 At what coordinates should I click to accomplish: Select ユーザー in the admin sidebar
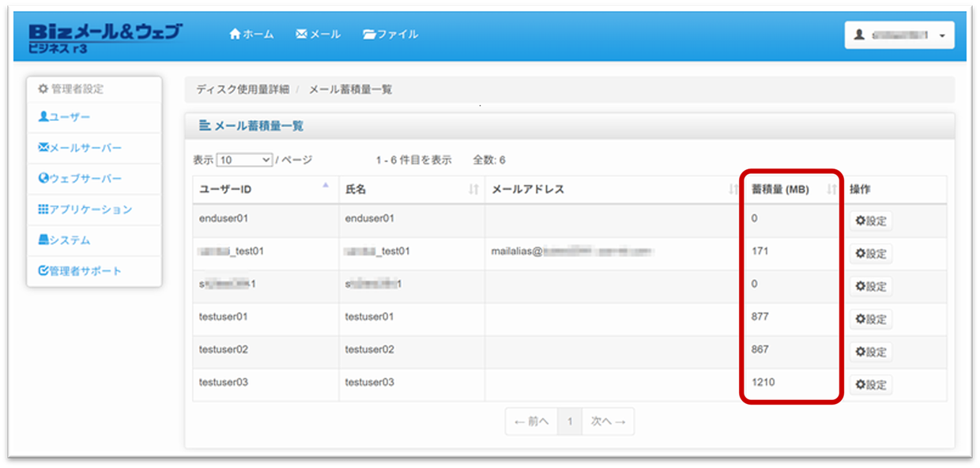(x=65, y=117)
